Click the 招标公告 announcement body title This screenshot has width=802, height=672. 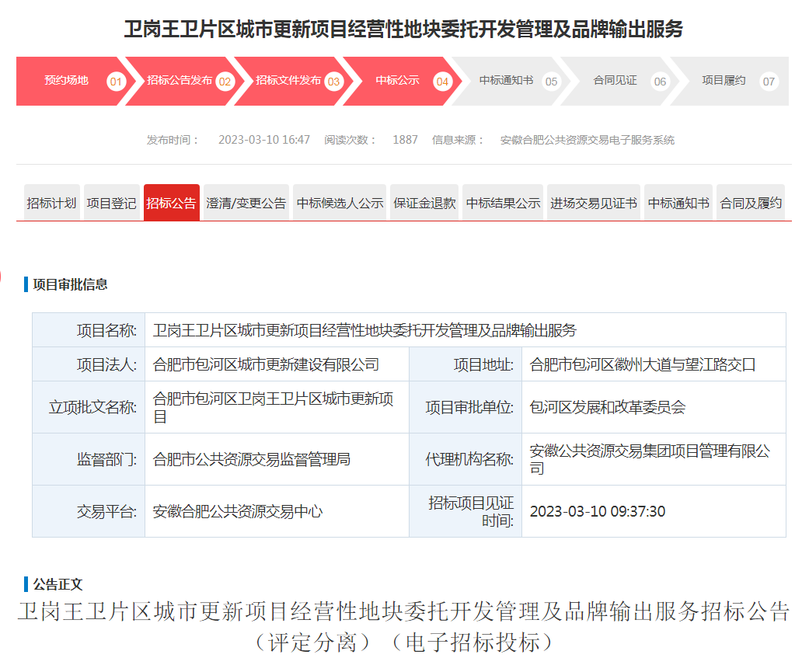coord(403,611)
